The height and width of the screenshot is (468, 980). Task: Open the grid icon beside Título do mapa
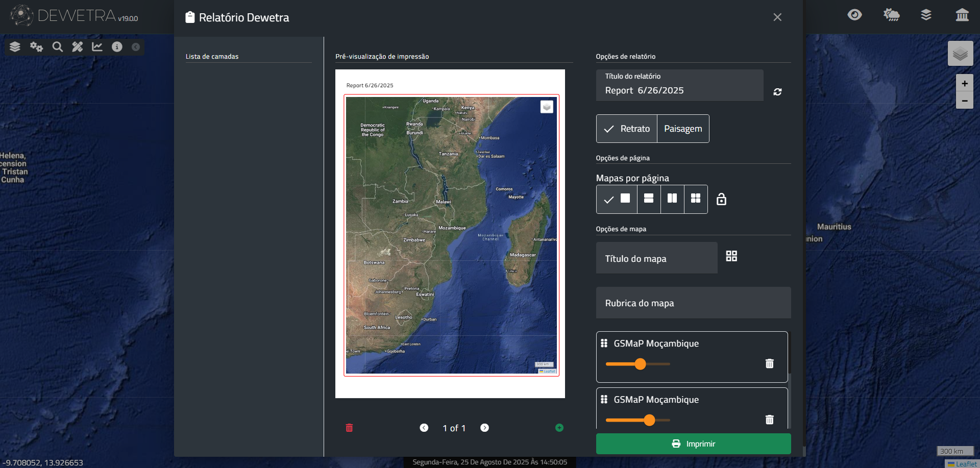click(x=731, y=256)
